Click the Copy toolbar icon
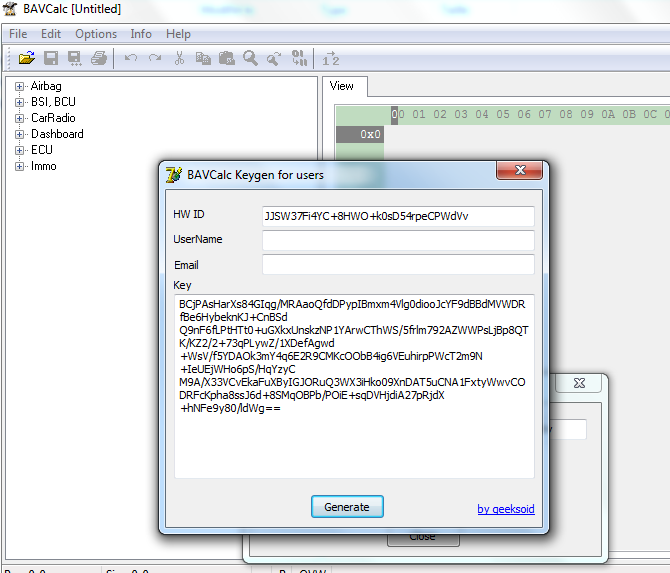670x573 pixels. (x=203, y=58)
